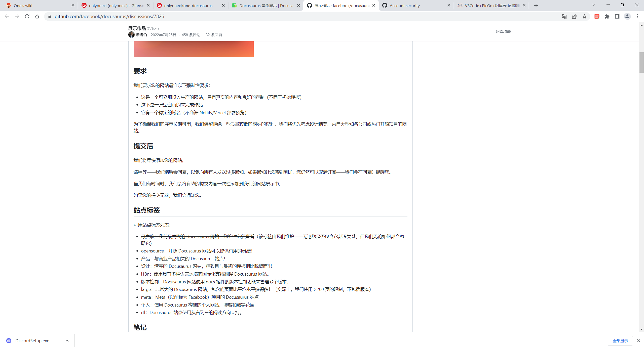Go back to the previous page
The image size is (644, 347).
[x=7, y=16]
